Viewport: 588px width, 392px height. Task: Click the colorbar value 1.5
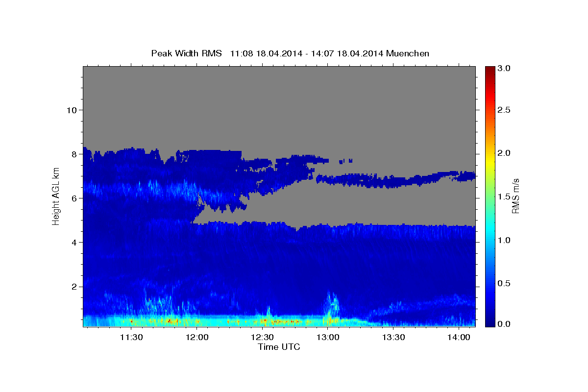504,196
